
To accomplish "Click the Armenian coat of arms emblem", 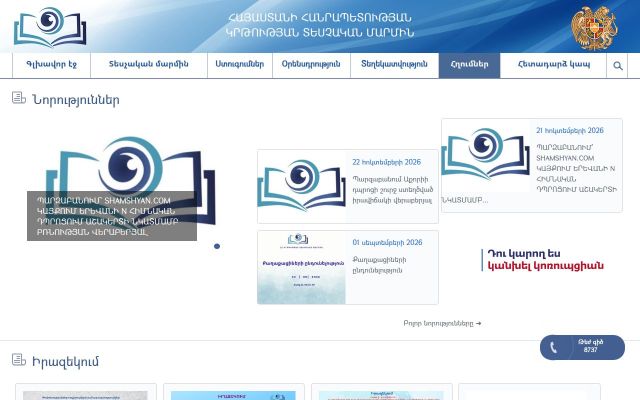I will (x=594, y=28).
